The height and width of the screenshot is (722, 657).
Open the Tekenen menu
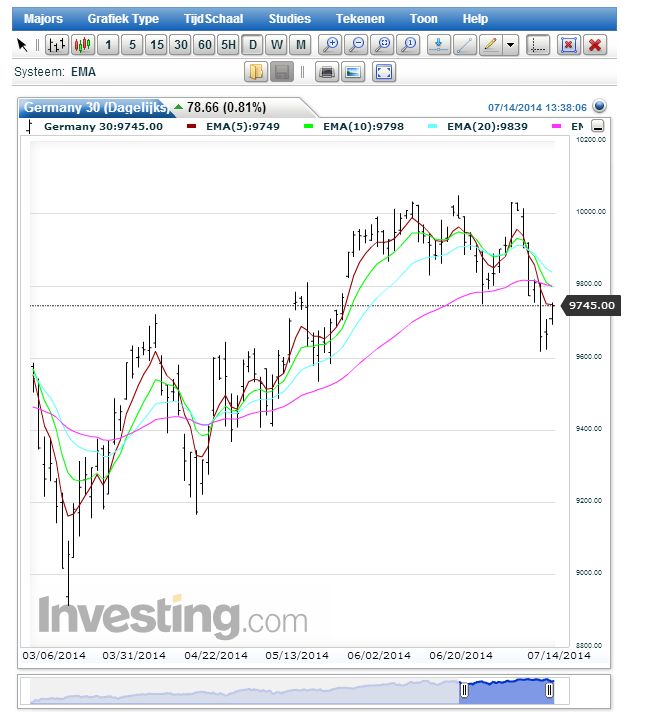[360, 18]
